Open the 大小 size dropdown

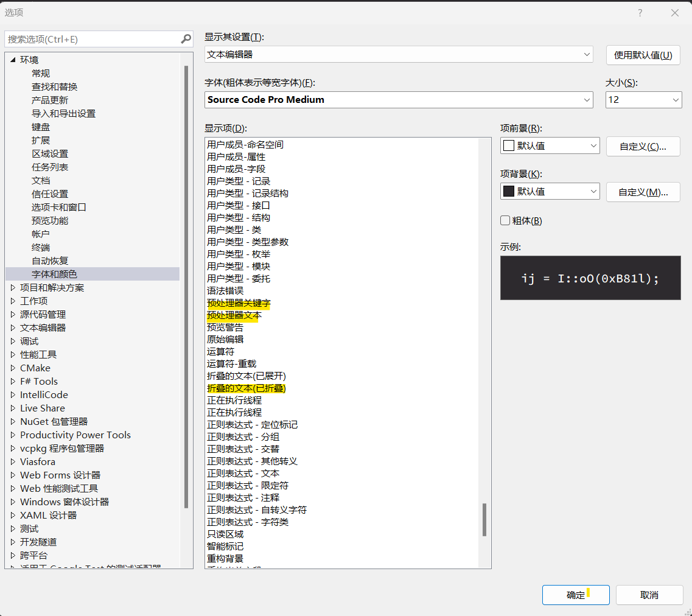tap(675, 100)
